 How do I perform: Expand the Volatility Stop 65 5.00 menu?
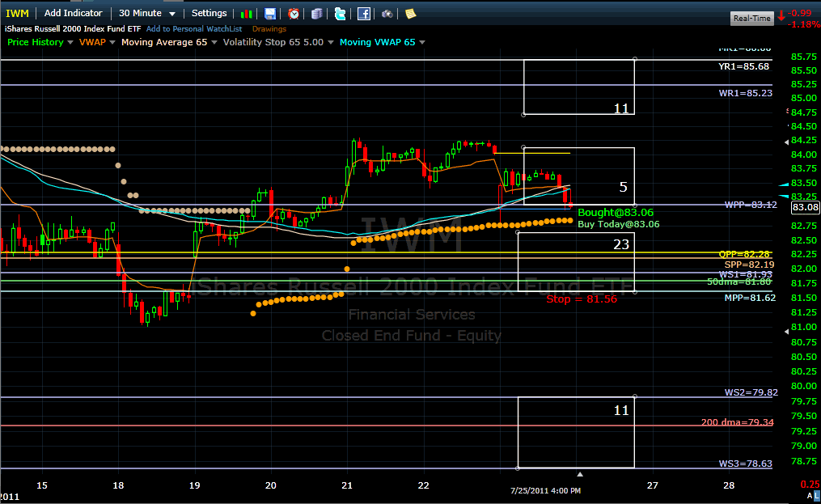coord(330,42)
